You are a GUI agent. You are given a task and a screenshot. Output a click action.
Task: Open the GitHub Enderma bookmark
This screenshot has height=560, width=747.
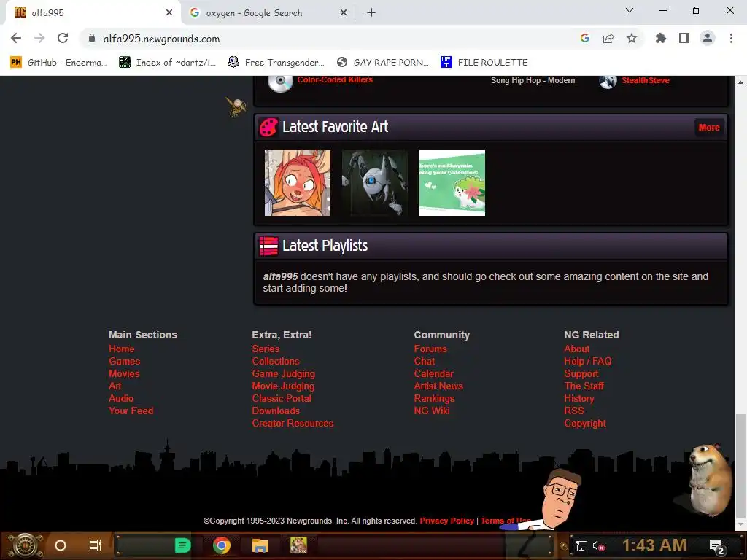tap(58, 63)
